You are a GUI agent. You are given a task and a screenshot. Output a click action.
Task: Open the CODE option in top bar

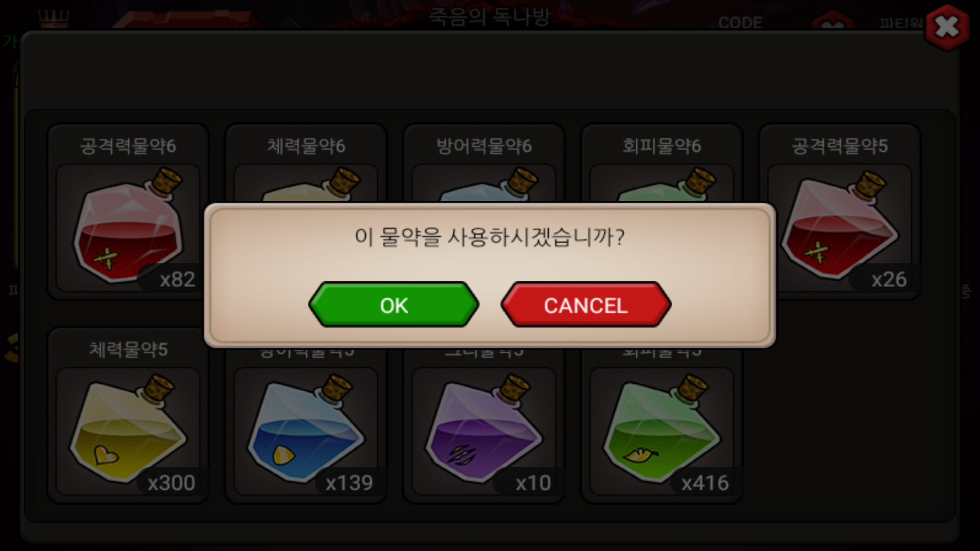(x=740, y=23)
